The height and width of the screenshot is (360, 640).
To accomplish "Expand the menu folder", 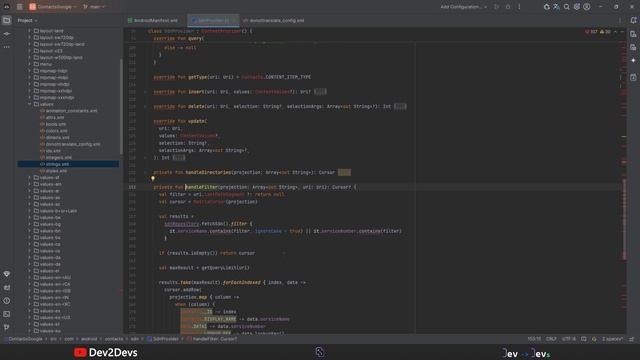I will (x=29, y=64).
